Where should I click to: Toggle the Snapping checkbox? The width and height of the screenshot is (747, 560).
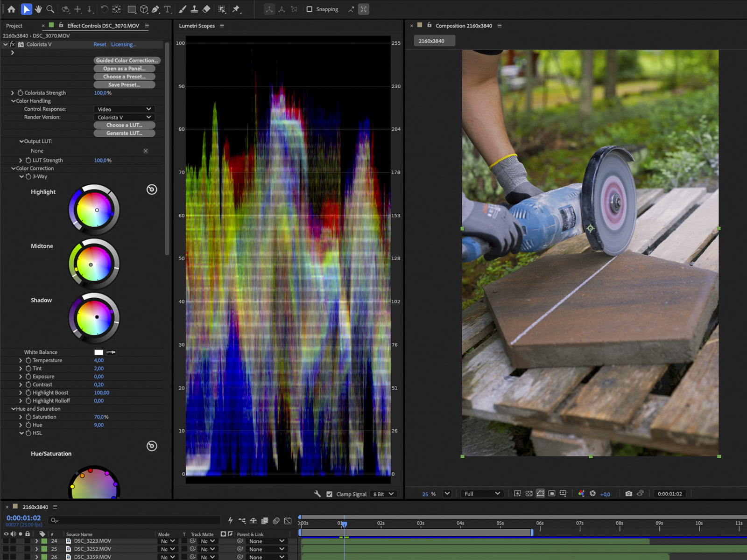click(309, 9)
